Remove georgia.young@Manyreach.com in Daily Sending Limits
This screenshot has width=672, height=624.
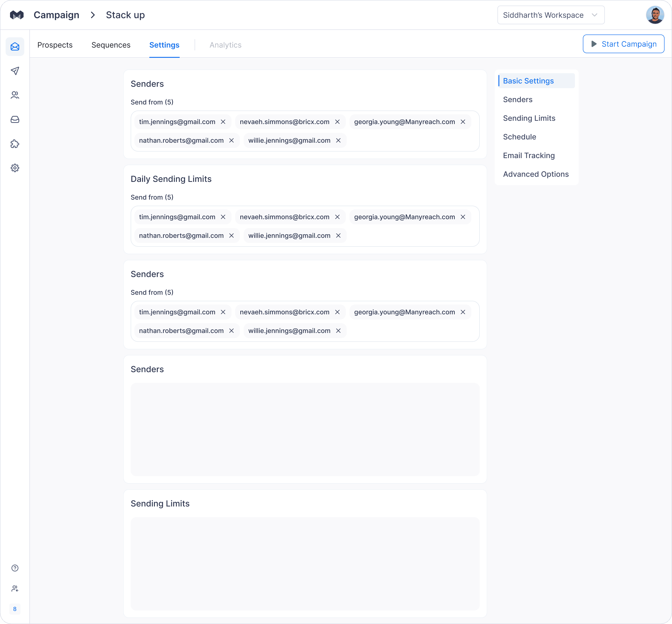coord(463,217)
